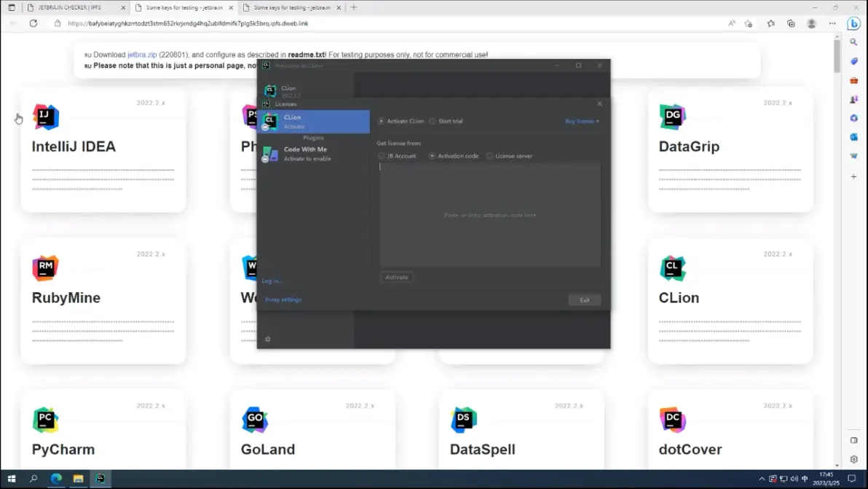The height and width of the screenshot is (489, 868).
Task: Click the DataGrip card title
Action: pyautogui.click(x=689, y=146)
